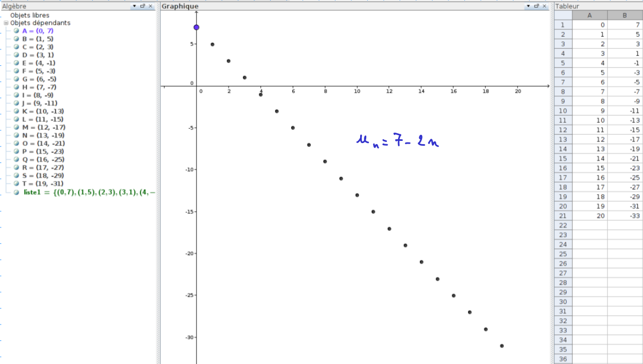Toggle visibility bullet of point A

coord(16,31)
